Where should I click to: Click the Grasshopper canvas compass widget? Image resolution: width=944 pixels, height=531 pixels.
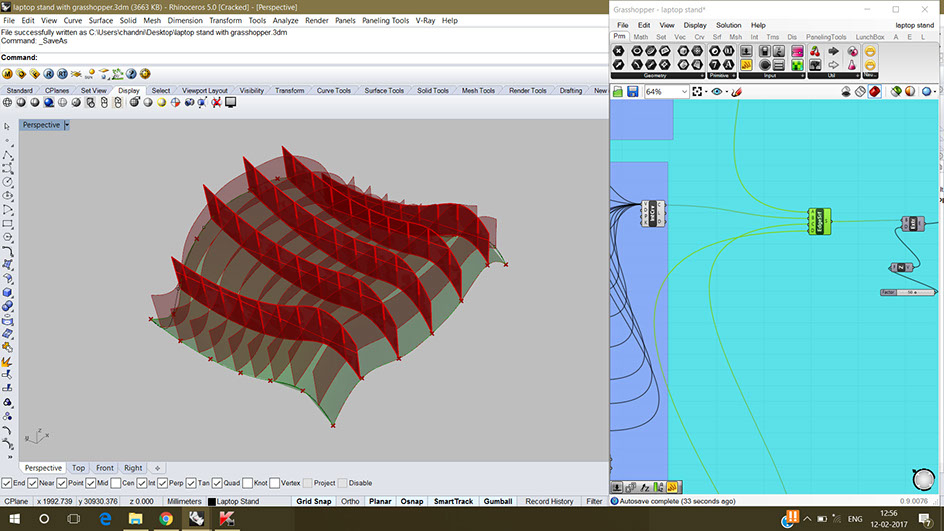924,480
